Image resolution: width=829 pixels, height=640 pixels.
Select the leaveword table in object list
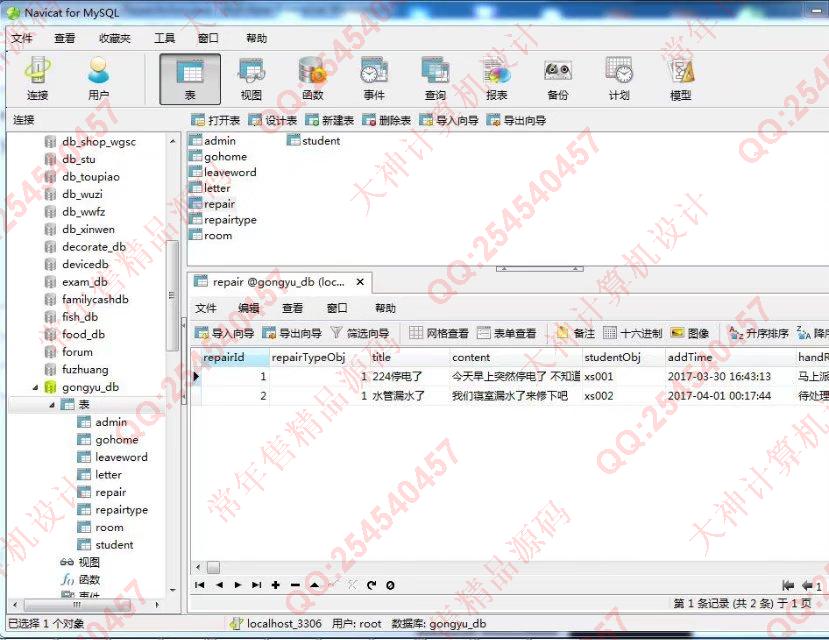pyautogui.click(x=223, y=172)
